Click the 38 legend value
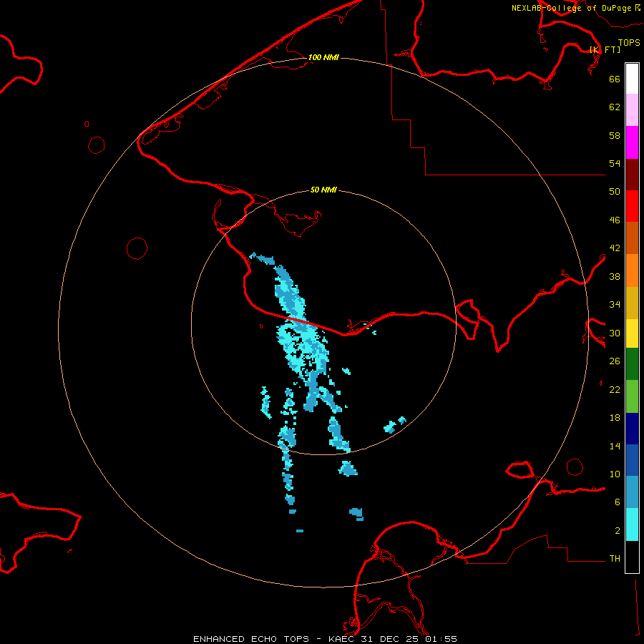The height and width of the screenshot is (644, 644). tap(615, 277)
